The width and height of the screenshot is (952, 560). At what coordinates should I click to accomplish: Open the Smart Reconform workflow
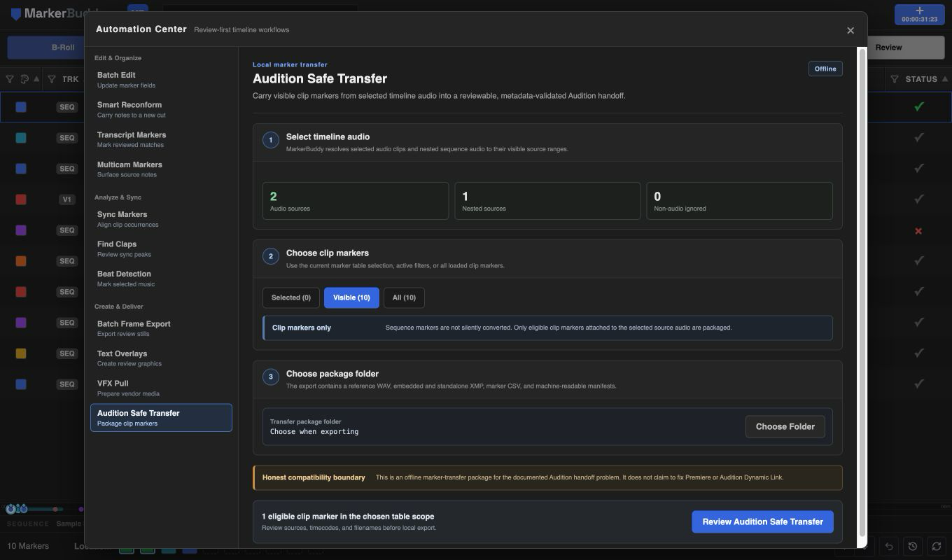[161, 110]
